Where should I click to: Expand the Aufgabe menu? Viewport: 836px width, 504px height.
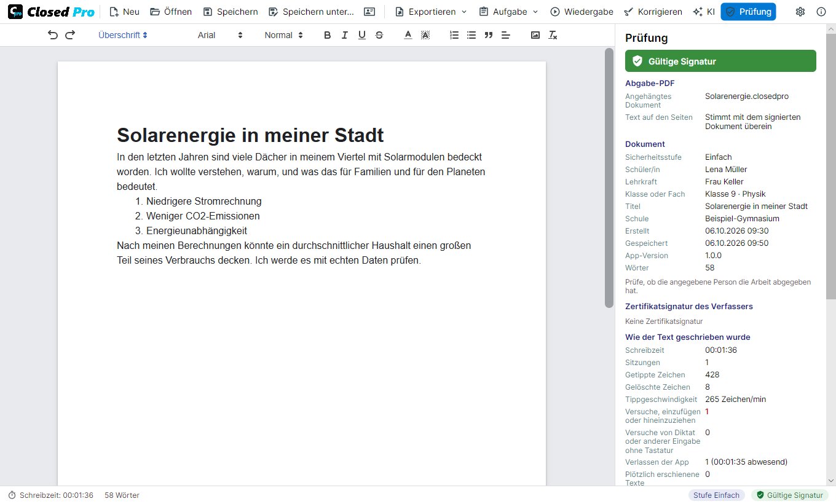pyautogui.click(x=508, y=12)
